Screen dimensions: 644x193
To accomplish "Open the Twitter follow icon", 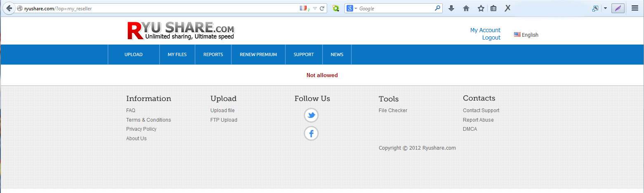I will [x=311, y=115].
